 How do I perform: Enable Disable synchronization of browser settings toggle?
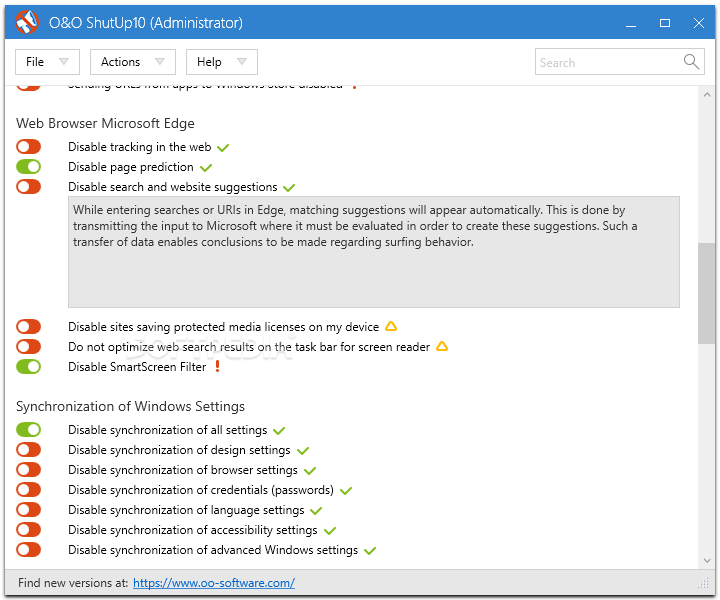pyautogui.click(x=28, y=470)
